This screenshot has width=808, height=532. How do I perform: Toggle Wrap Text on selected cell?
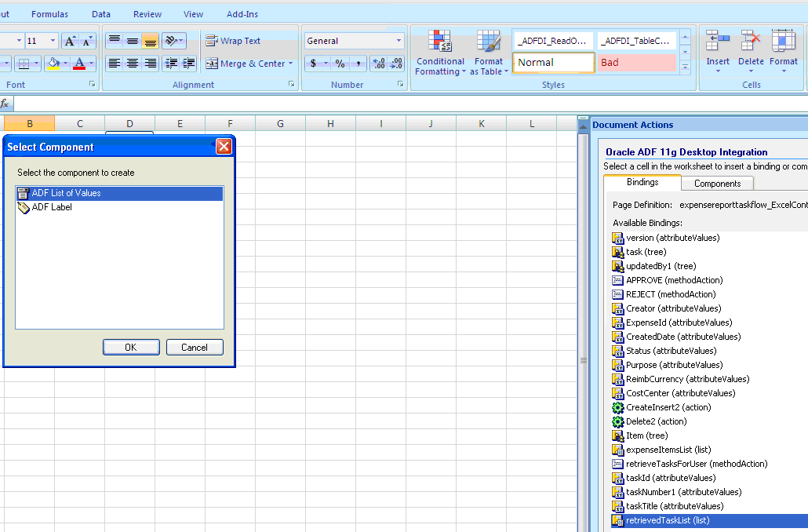click(233, 41)
